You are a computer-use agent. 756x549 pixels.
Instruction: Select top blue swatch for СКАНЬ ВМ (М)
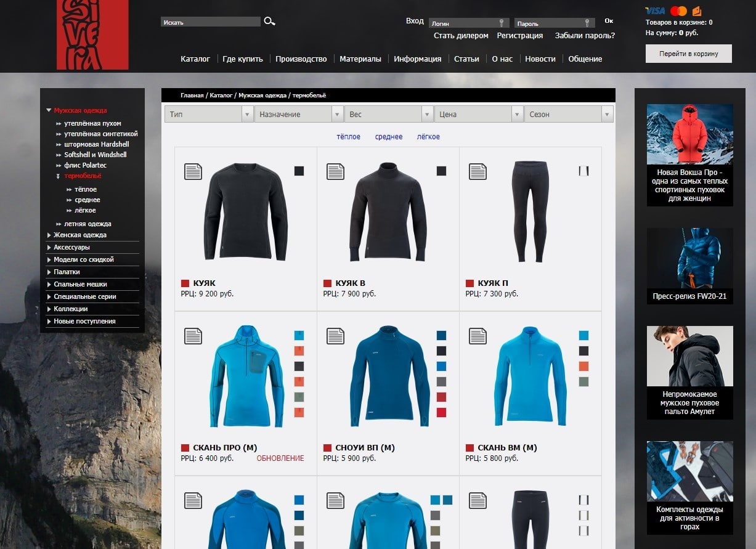[x=583, y=336]
